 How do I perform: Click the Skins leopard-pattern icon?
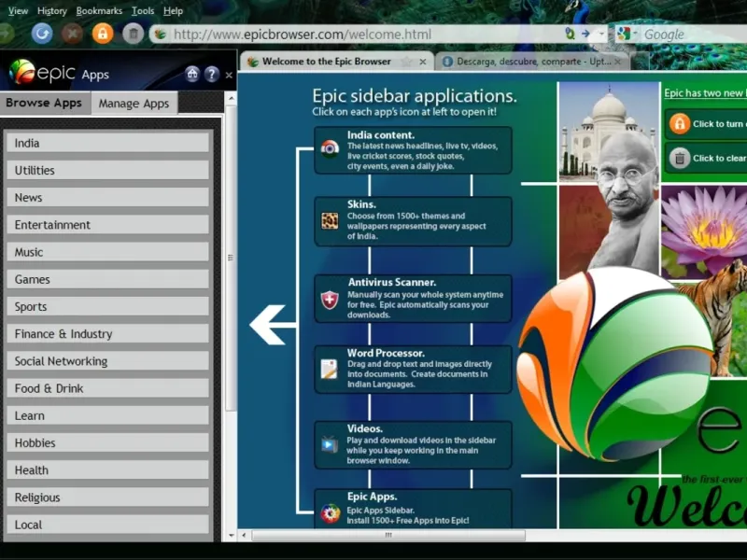(330, 221)
